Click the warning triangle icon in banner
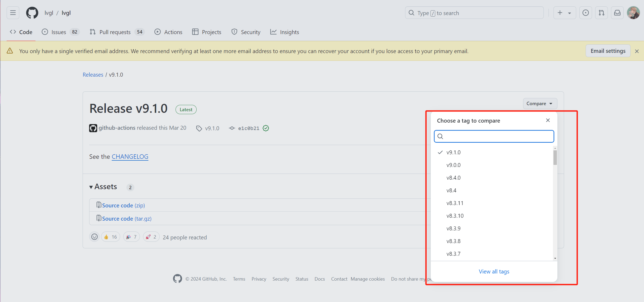 tap(10, 51)
